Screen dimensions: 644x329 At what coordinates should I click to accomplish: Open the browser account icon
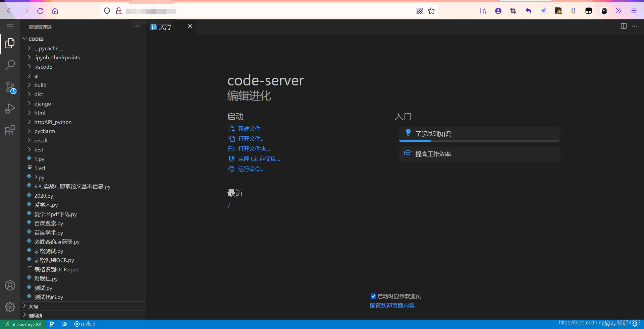498,11
